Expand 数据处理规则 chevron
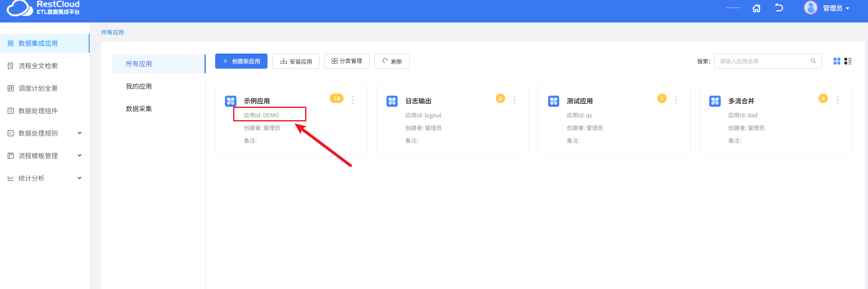The height and width of the screenshot is (289, 868). pyautogui.click(x=80, y=133)
